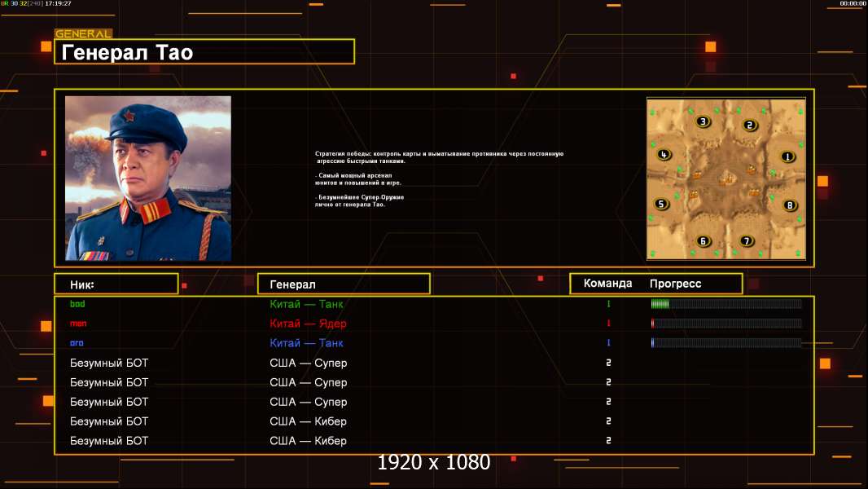868x489 pixels.
Task: Click start position 5 marker
Action: point(660,204)
